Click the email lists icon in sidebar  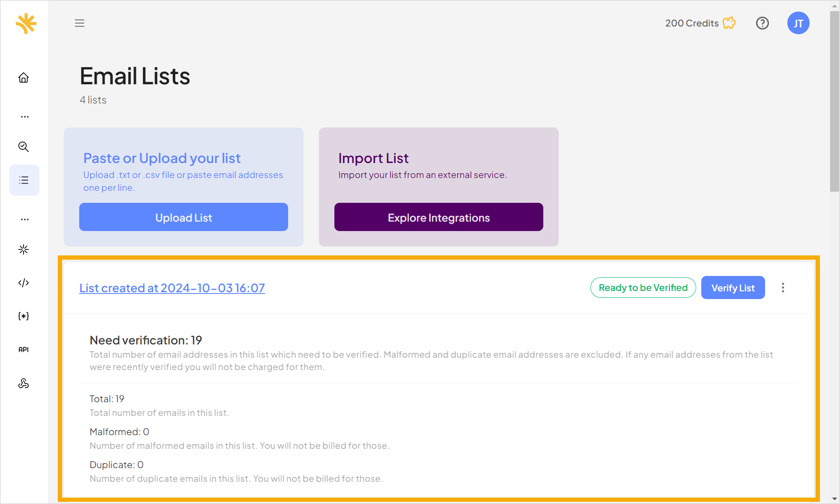coord(24,180)
